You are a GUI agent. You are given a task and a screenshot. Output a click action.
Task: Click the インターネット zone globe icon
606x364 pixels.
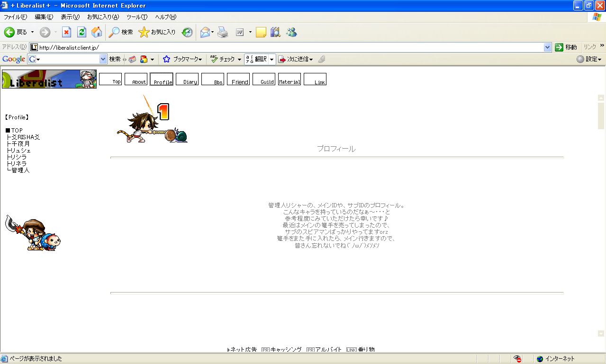point(540,359)
